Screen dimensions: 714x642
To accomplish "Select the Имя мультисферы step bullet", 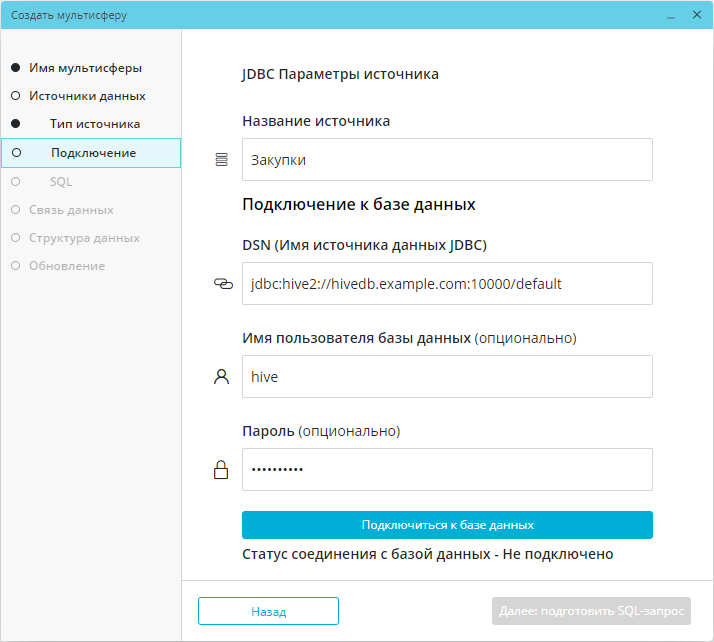I will pos(15,68).
